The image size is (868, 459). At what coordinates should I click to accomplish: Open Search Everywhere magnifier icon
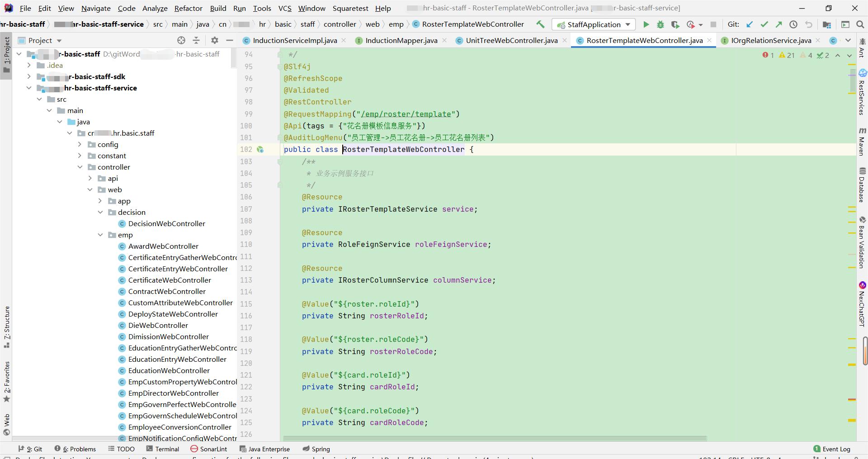pos(860,24)
